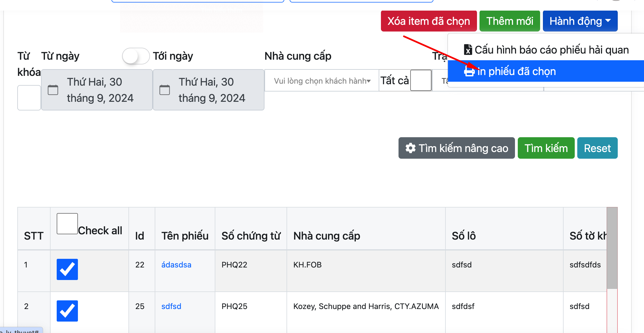Toggle the switch next to Tới ngày
This screenshot has height=333, width=644.
coord(136,56)
